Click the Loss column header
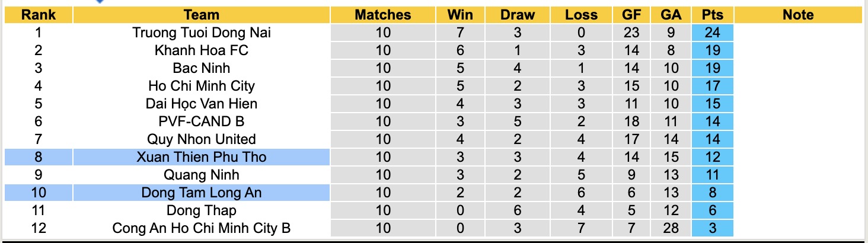This screenshot has height=243, width=868. click(x=581, y=15)
